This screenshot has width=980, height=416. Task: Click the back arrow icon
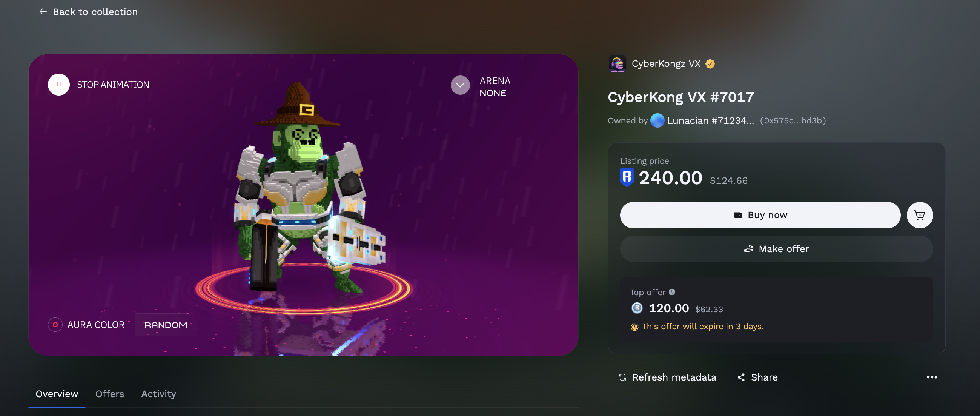click(x=43, y=12)
